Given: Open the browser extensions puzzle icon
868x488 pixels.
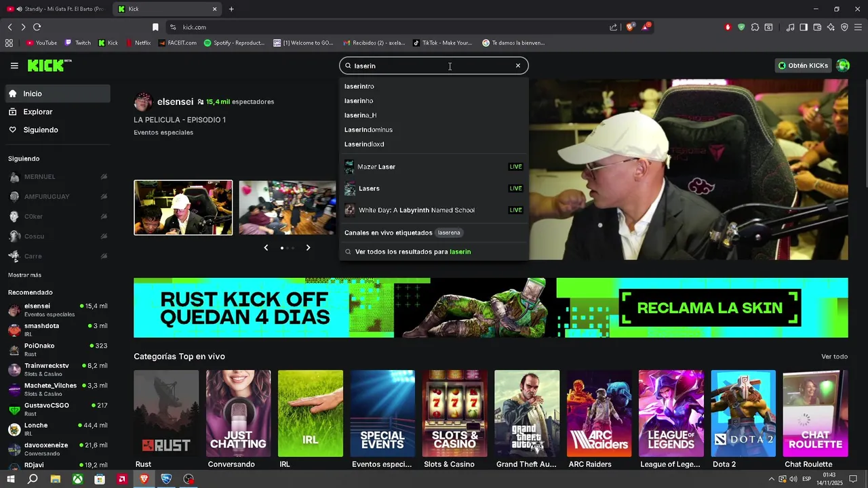Looking at the screenshot, I should point(755,27).
